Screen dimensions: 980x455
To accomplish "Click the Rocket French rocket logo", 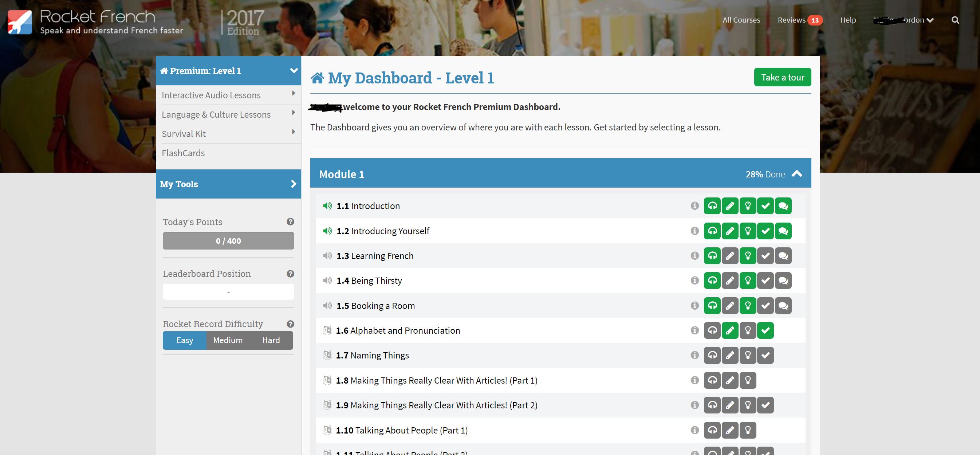I will coord(20,22).
